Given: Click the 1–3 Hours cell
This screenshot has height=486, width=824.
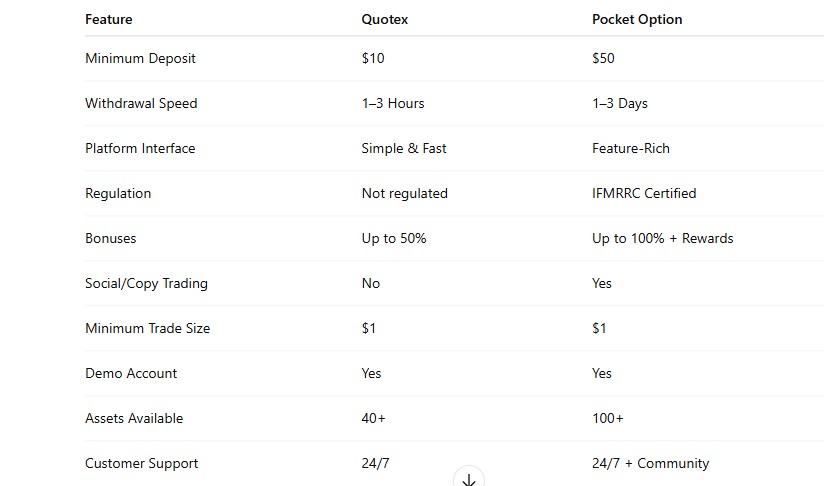Looking at the screenshot, I should tap(393, 104).
